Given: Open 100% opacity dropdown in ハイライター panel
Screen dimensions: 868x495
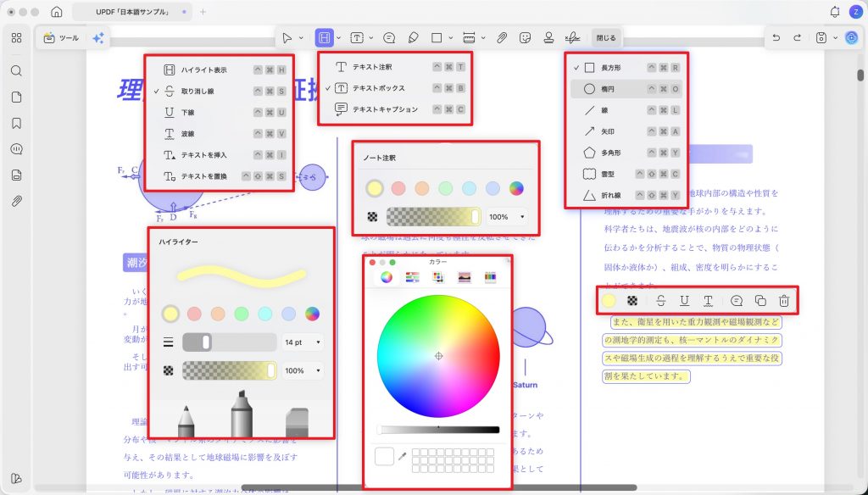Looking at the screenshot, I should coord(303,370).
